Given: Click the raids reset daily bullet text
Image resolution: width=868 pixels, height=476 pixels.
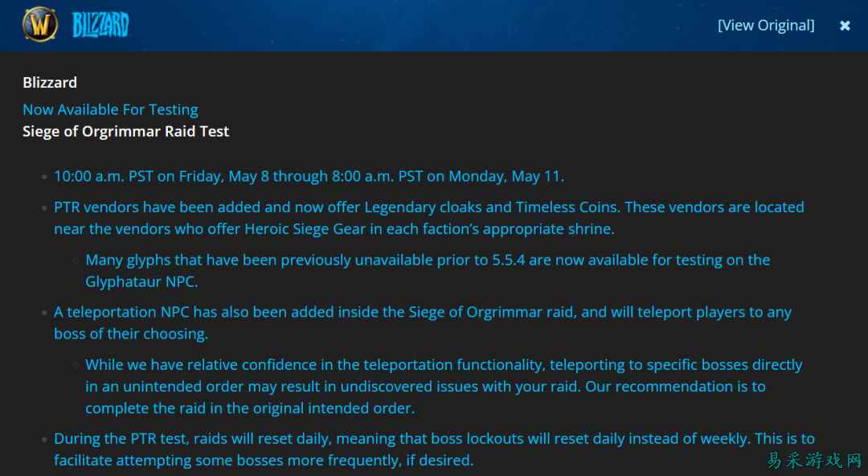Looking at the screenshot, I should (x=434, y=449).
